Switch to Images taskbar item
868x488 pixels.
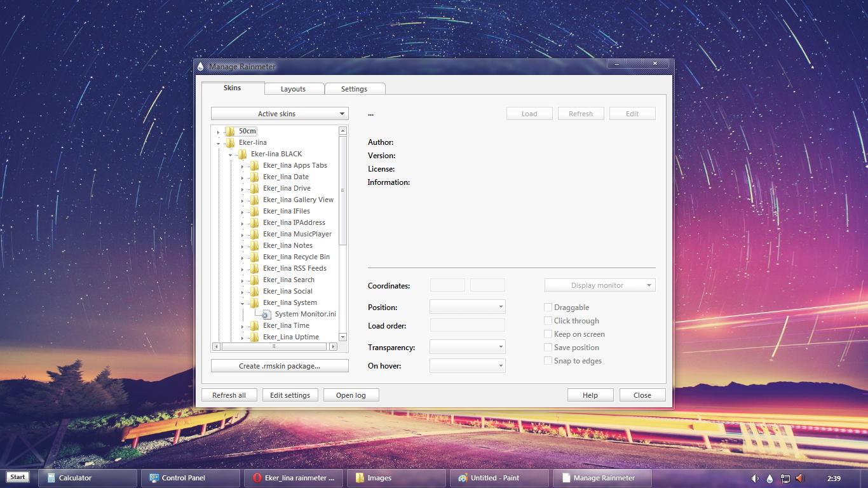point(397,478)
